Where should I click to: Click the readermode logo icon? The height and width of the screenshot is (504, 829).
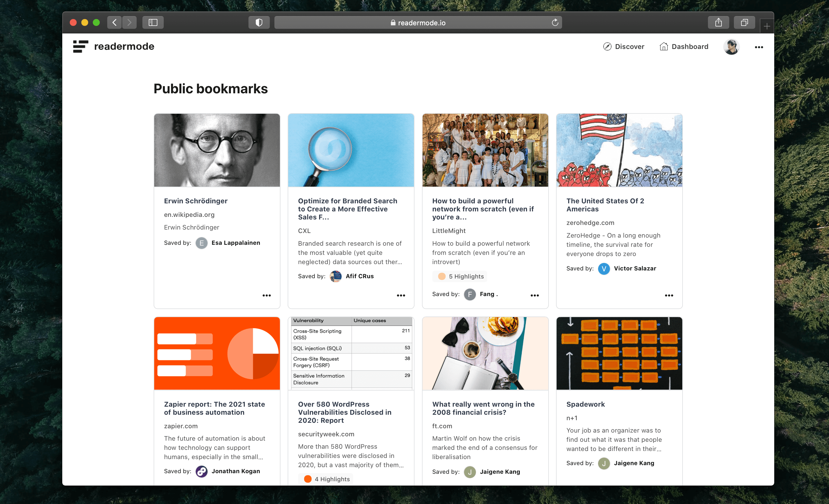tap(80, 46)
